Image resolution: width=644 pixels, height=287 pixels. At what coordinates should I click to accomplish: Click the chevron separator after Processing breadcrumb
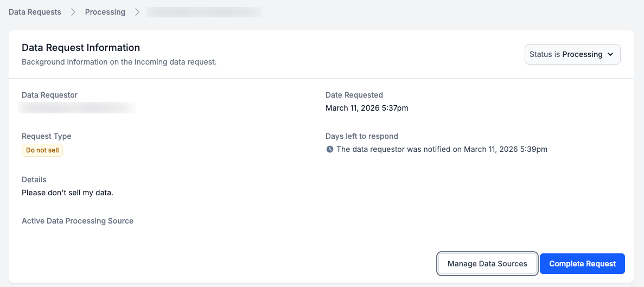[137, 12]
